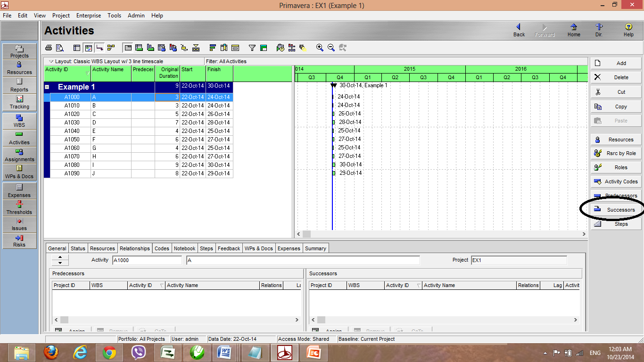
Task: Open Expenses in the left sidebar
Action: [x=19, y=191]
